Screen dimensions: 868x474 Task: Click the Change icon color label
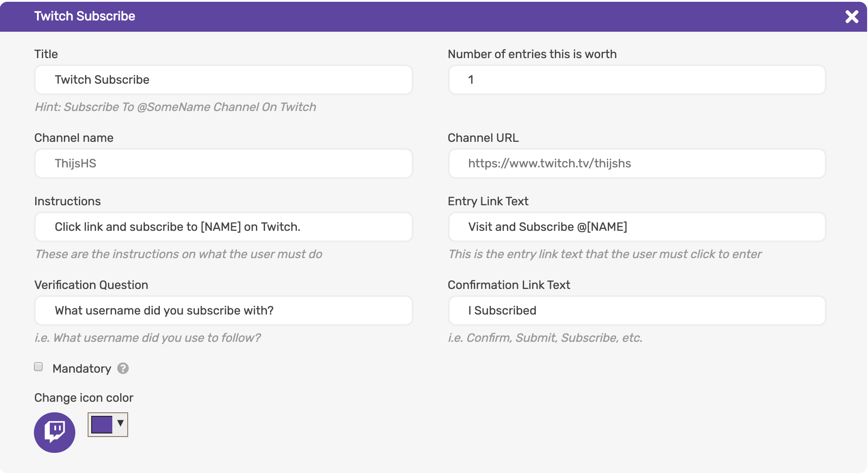84,397
